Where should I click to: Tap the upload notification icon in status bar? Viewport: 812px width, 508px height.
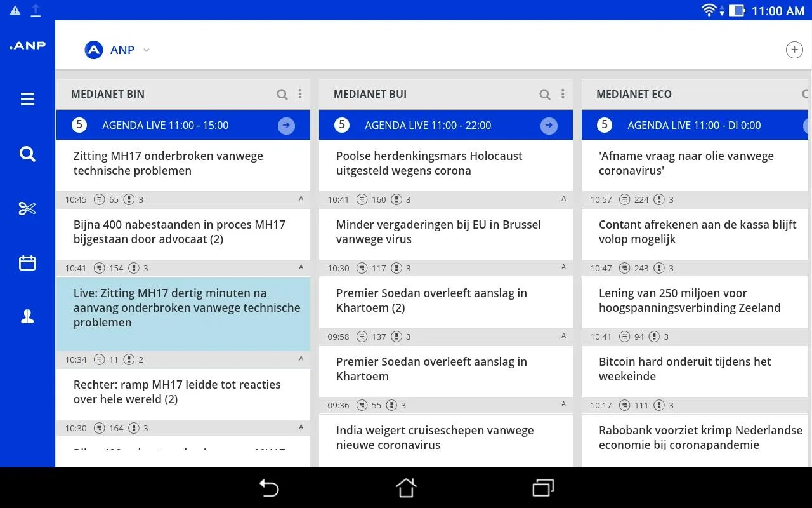[x=36, y=10]
